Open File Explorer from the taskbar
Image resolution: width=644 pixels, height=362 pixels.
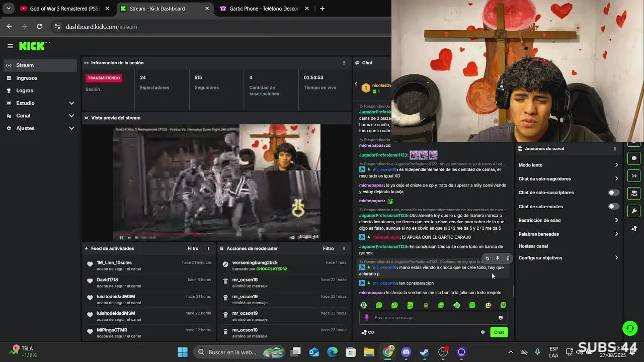click(x=369, y=352)
